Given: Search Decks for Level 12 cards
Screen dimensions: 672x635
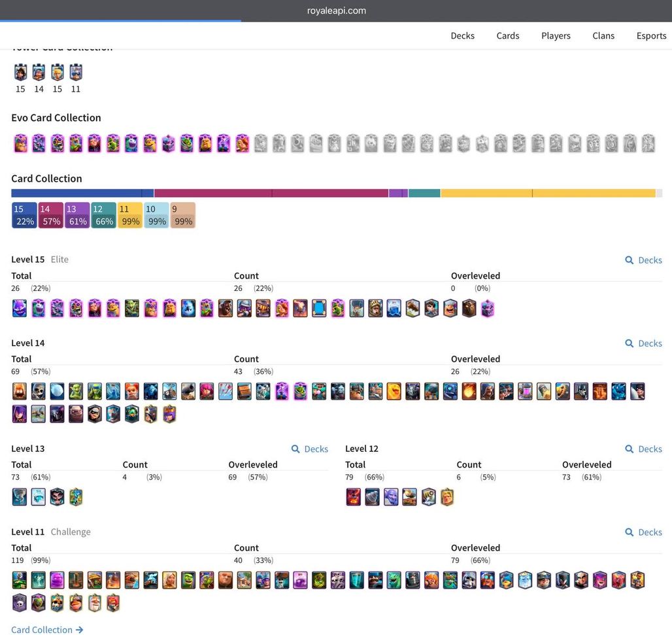Looking at the screenshot, I should 644,449.
